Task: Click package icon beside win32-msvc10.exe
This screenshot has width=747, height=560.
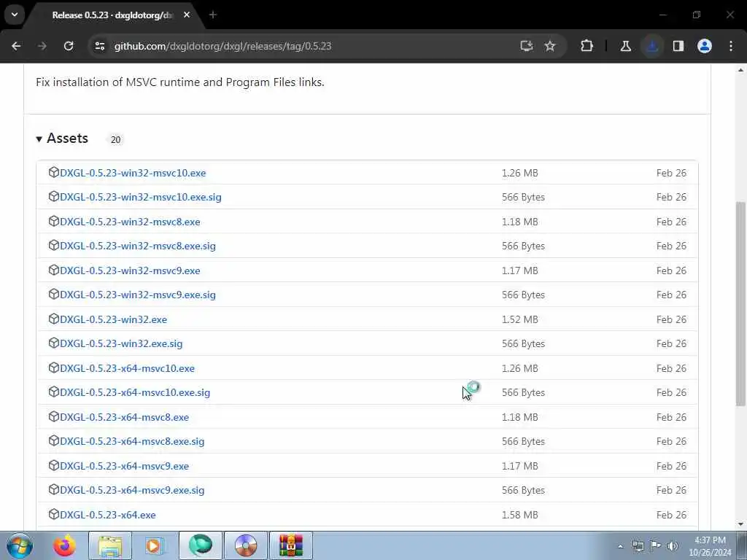Action: (54, 172)
